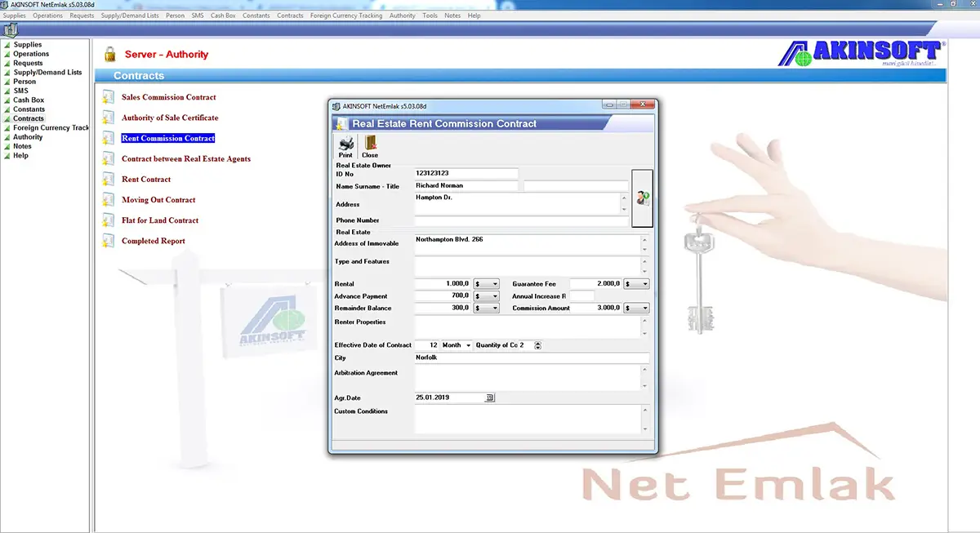Select SMS in the left sidebar
This screenshot has width=980, height=533.
[x=20, y=91]
